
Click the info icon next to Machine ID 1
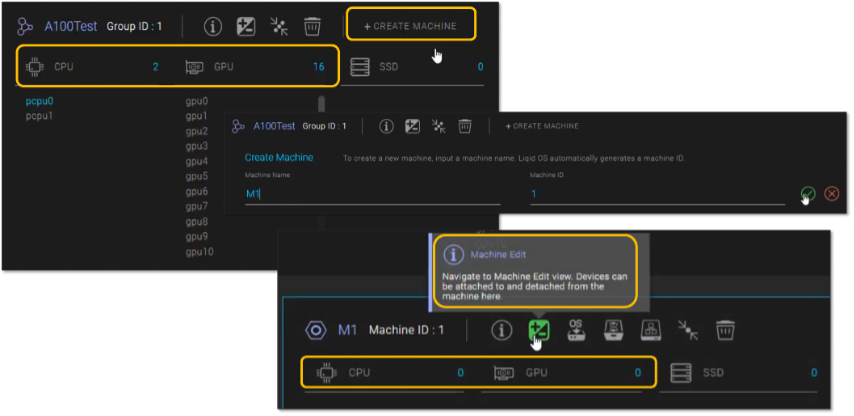click(x=502, y=330)
